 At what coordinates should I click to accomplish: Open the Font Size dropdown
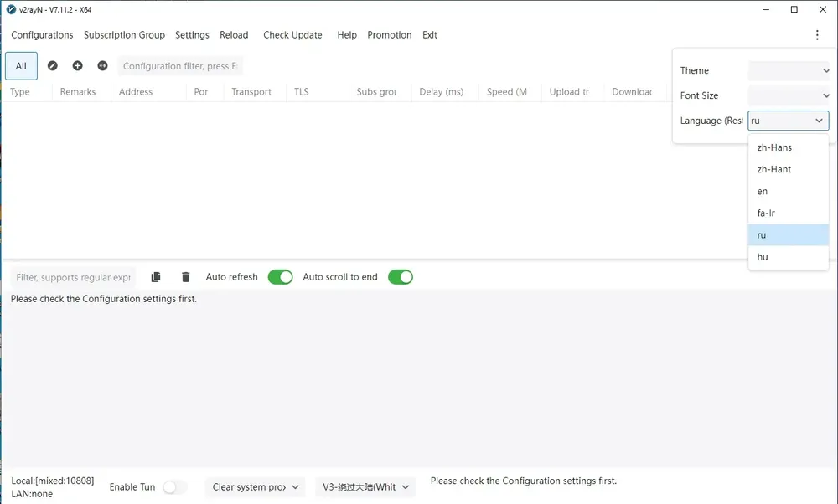789,95
